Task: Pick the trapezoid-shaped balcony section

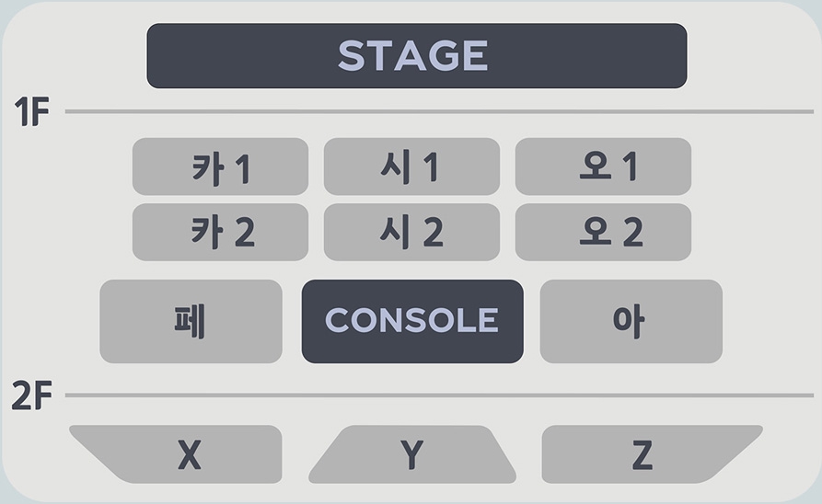Action: pyautogui.click(x=412, y=454)
